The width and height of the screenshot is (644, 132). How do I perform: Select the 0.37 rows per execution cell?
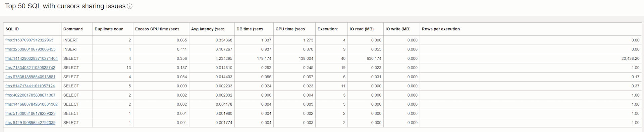[x=531, y=86]
